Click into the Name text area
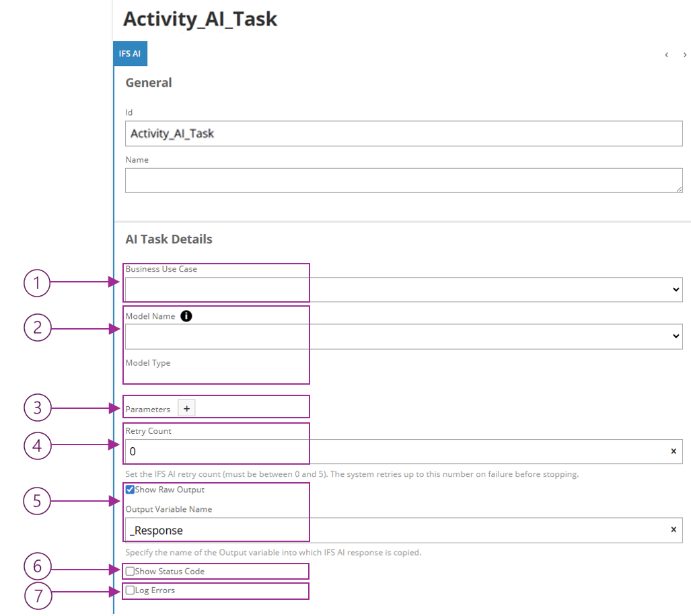Screen dimensions: 691x616 [x=404, y=180]
